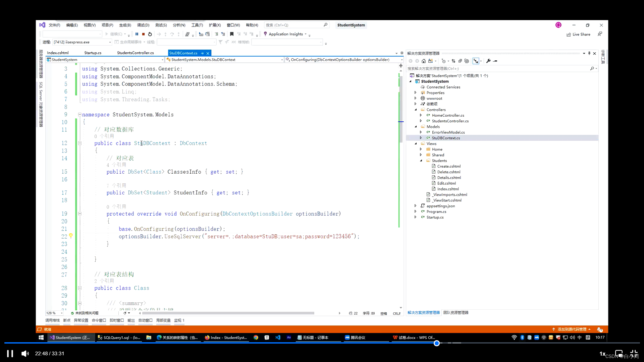Toggle auto-hide pin on Solution Explorer panel
The width and height of the screenshot is (644, 362).
[x=589, y=53]
